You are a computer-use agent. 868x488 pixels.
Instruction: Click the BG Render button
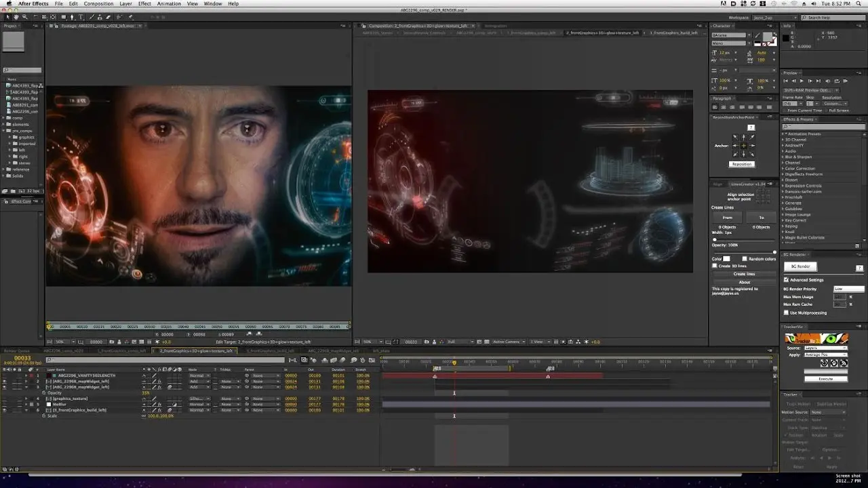pyautogui.click(x=801, y=267)
